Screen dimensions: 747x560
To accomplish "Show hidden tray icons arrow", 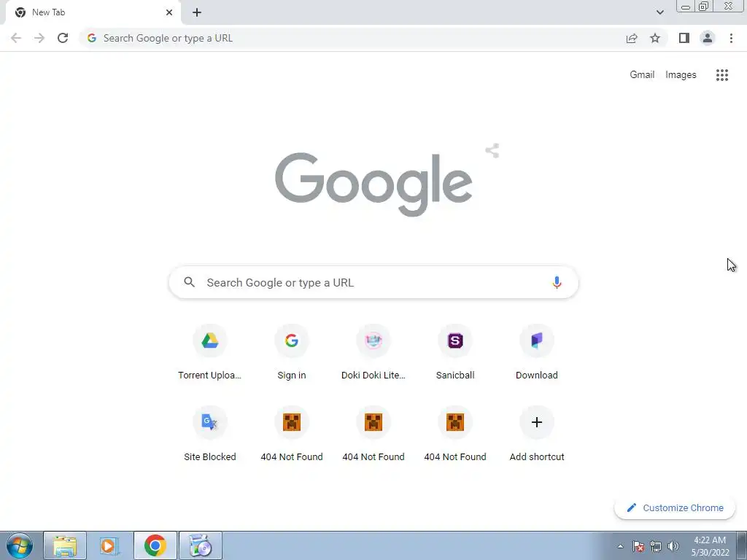I will pyautogui.click(x=620, y=546).
